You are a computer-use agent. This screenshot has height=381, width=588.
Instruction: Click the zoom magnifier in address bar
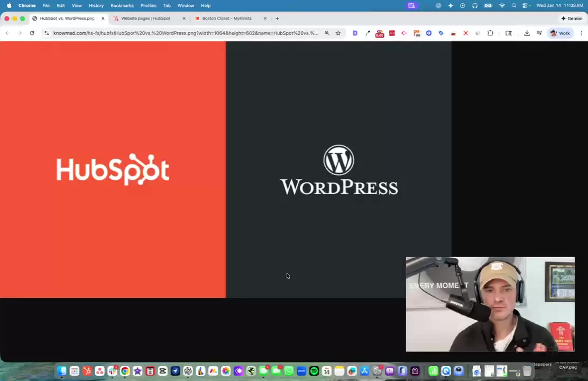[x=327, y=33]
